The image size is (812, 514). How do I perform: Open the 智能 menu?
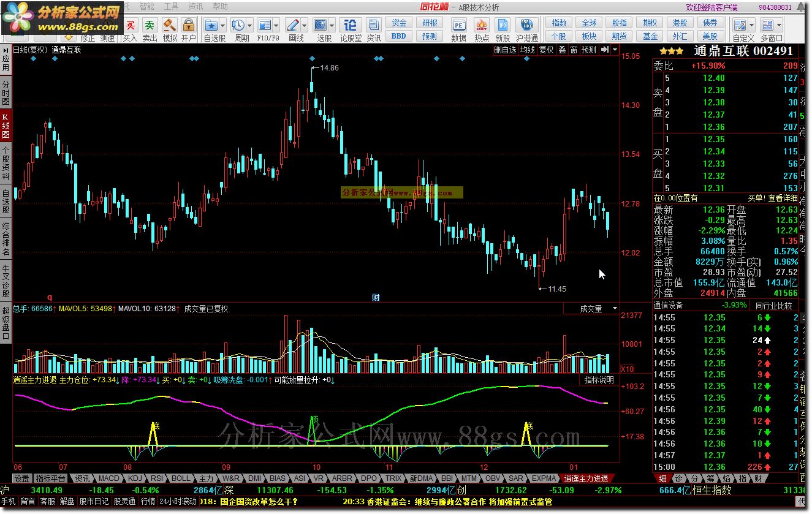pyautogui.click(x=147, y=6)
